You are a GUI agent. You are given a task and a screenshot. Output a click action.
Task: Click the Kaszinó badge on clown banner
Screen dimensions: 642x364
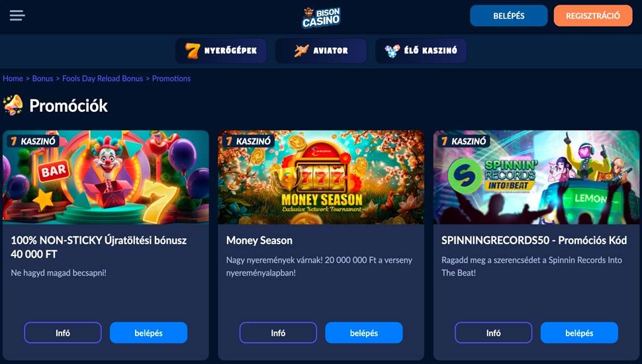click(x=33, y=141)
